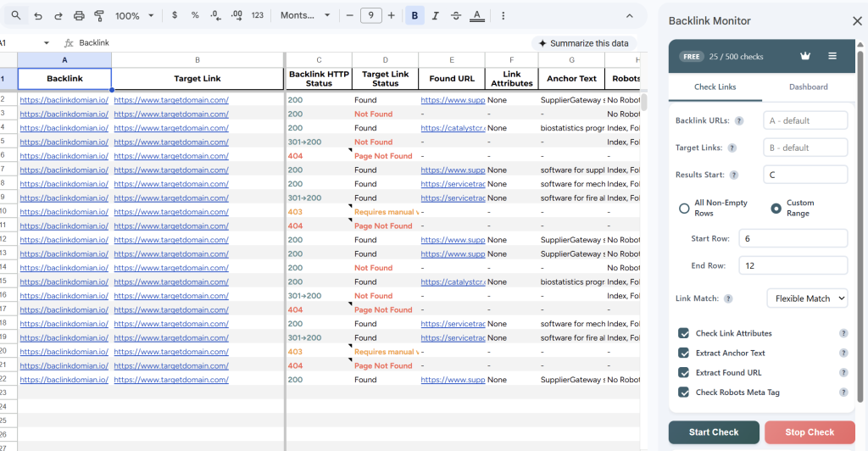Click the Start Row input field
868x451 pixels.
click(793, 238)
